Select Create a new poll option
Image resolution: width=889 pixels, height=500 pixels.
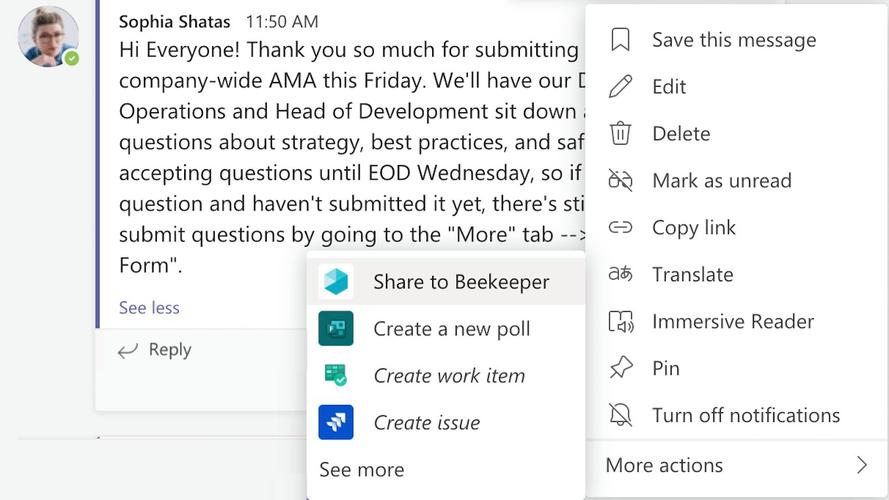pyautogui.click(x=451, y=329)
